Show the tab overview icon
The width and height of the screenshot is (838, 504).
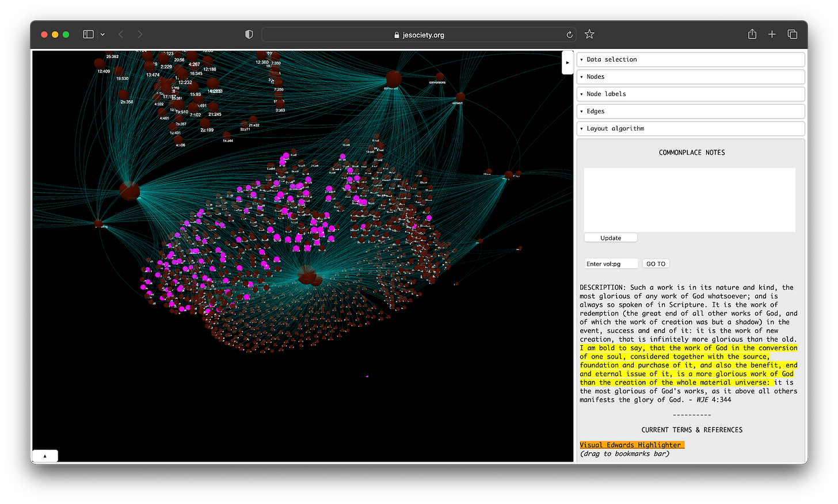pyautogui.click(x=793, y=35)
